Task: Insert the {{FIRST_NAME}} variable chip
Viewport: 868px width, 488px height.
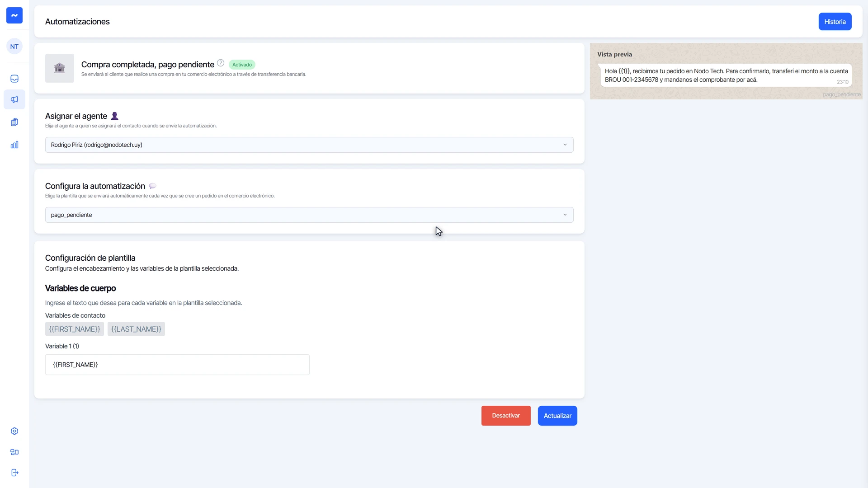Action: [75, 329]
